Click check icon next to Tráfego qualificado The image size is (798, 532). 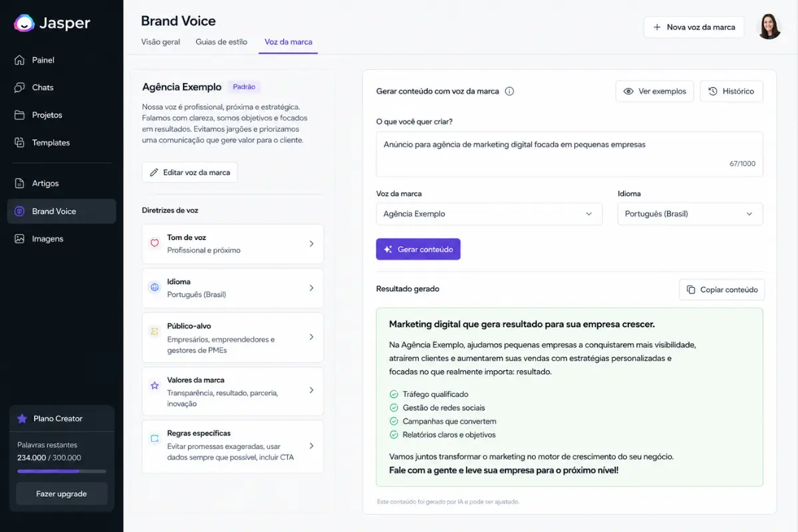click(x=394, y=394)
